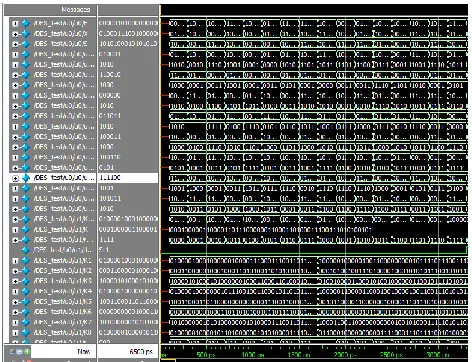Click the signal icon of the row valued 101011
This screenshot has width=472, height=362.
(26, 199)
